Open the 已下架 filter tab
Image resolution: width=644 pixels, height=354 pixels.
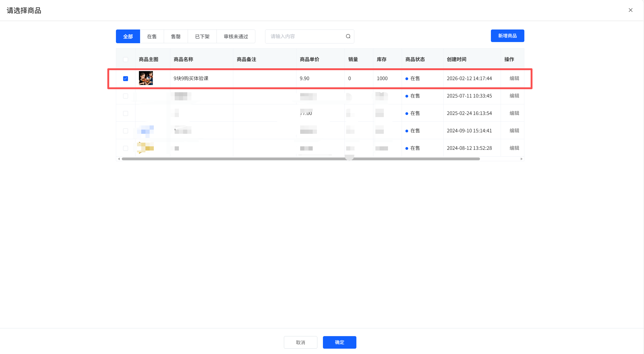[x=202, y=36]
